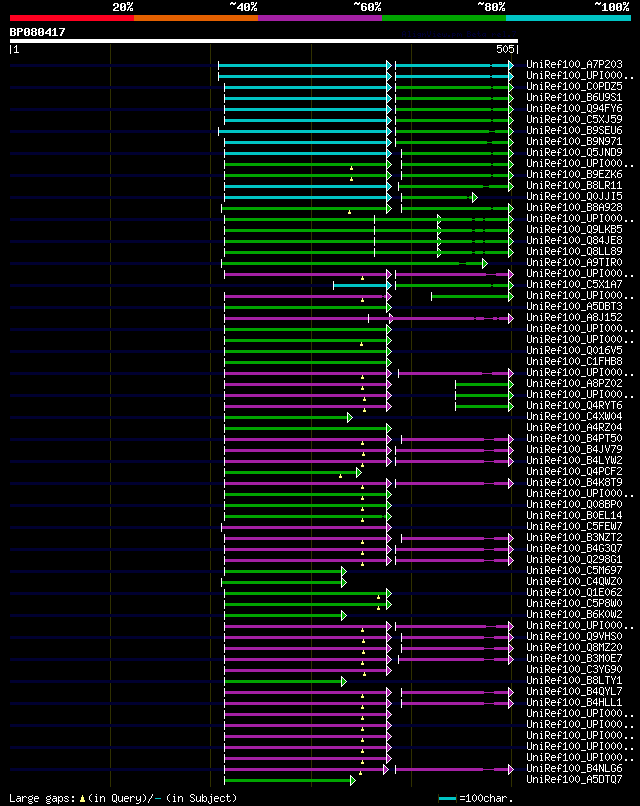
Task: Select hit label UniRef100_Q298G1
Action: [x=574, y=559]
